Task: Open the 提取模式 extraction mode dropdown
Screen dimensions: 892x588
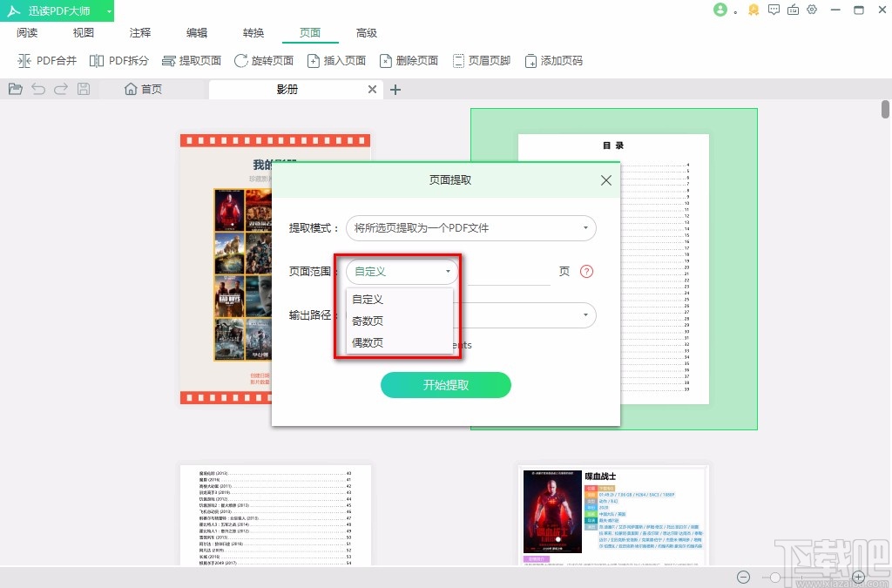Action: click(x=470, y=227)
